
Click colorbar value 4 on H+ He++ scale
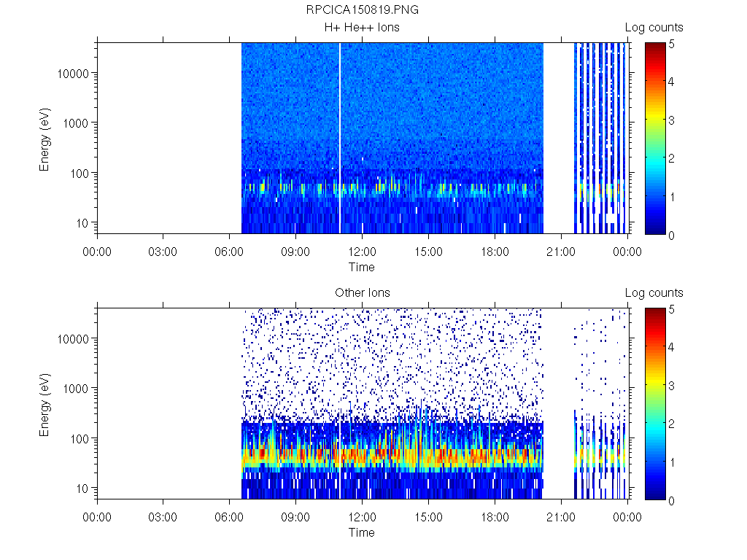[x=672, y=82]
